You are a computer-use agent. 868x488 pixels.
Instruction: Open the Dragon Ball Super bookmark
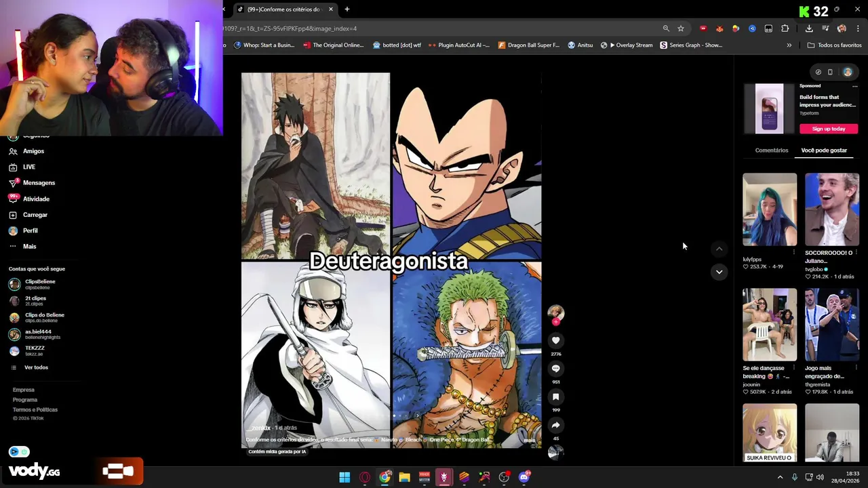pyautogui.click(x=528, y=45)
